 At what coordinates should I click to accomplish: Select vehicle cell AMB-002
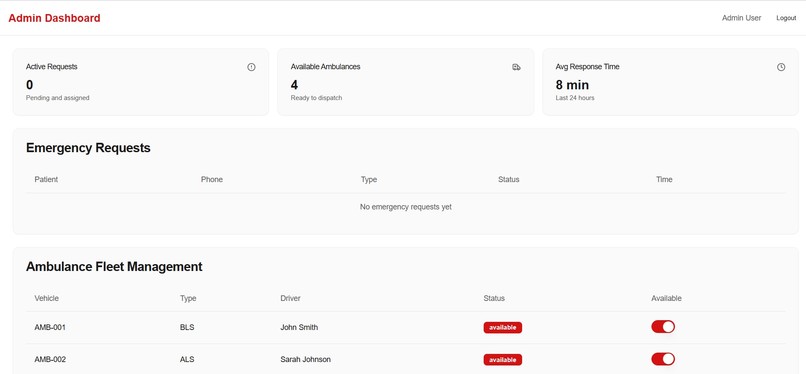pos(50,360)
